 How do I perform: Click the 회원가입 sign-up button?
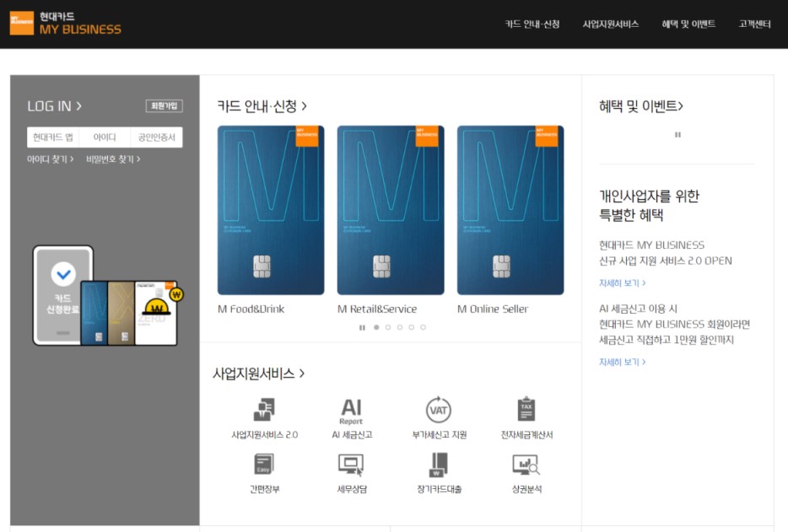pos(165,105)
